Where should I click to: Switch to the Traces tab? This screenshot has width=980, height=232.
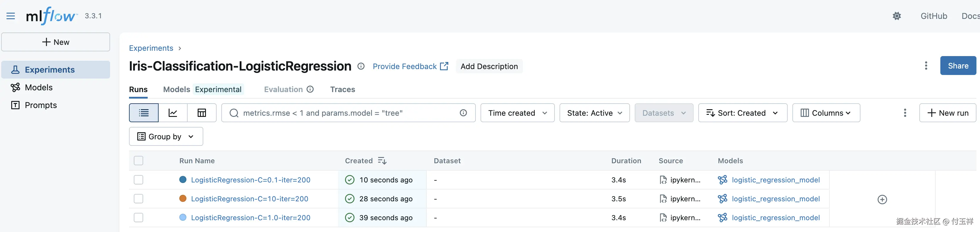point(342,89)
